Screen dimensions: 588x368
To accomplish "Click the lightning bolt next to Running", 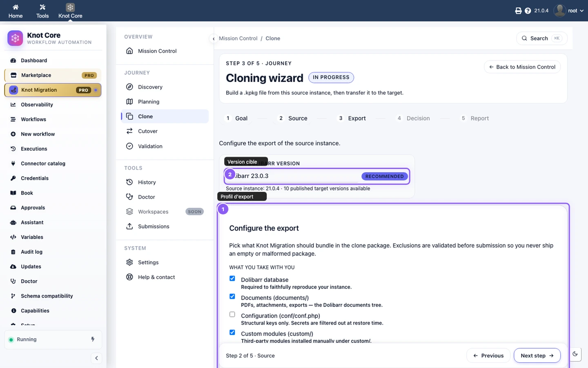I will click(93, 339).
